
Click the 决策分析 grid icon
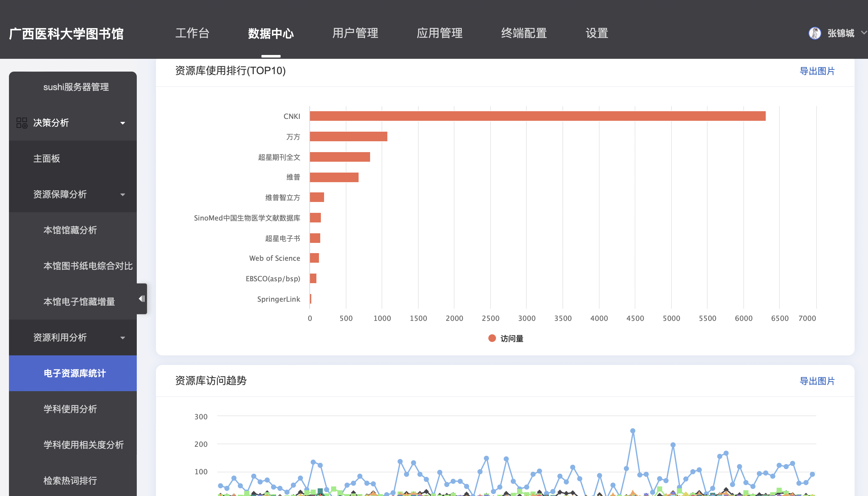[x=22, y=123]
